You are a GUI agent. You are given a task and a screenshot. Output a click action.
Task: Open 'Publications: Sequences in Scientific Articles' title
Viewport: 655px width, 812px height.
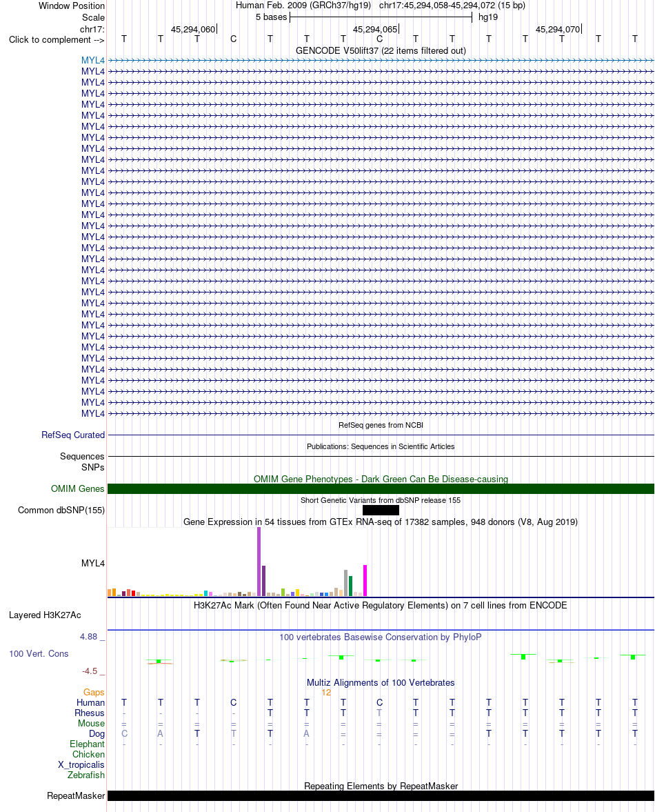[381, 446]
